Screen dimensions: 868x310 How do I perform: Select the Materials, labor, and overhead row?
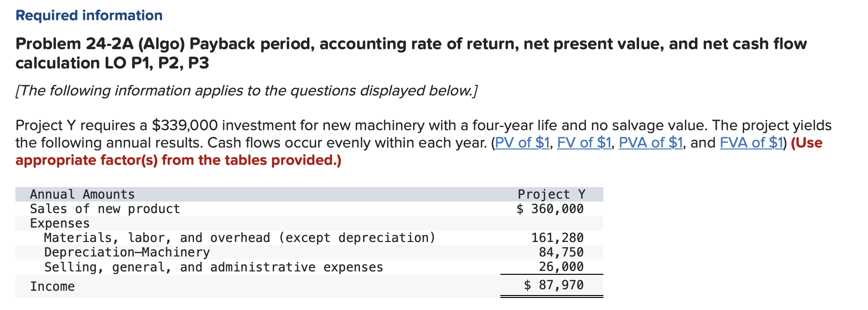309,238
